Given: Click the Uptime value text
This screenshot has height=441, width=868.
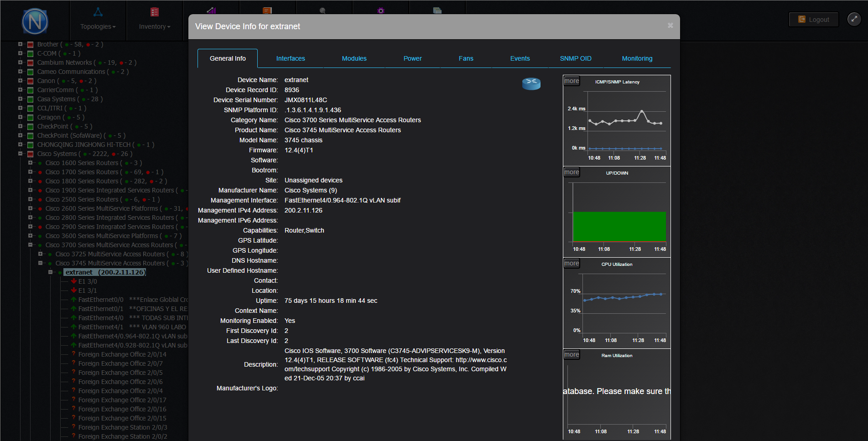Looking at the screenshot, I should [331, 301].
